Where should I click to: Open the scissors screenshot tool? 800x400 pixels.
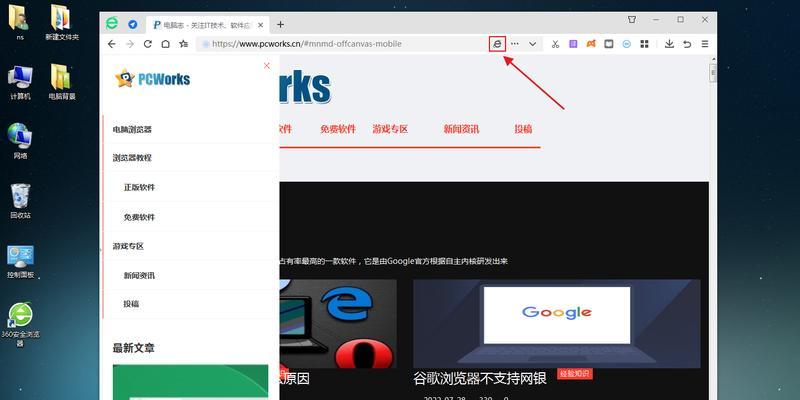(555, 44)
